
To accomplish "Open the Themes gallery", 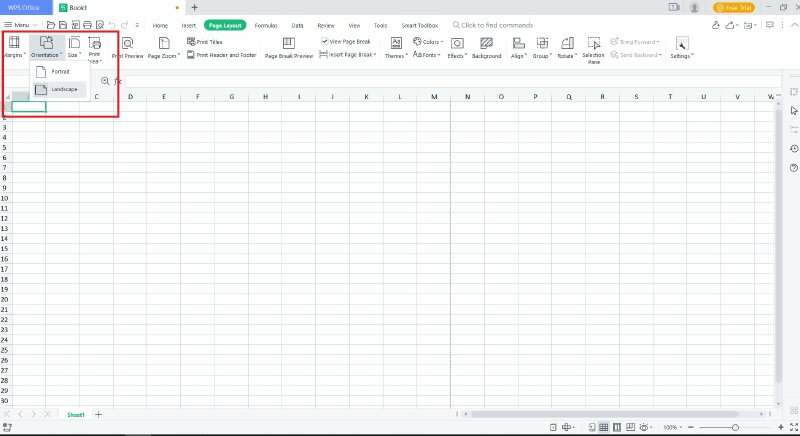I will pos(396,47).
